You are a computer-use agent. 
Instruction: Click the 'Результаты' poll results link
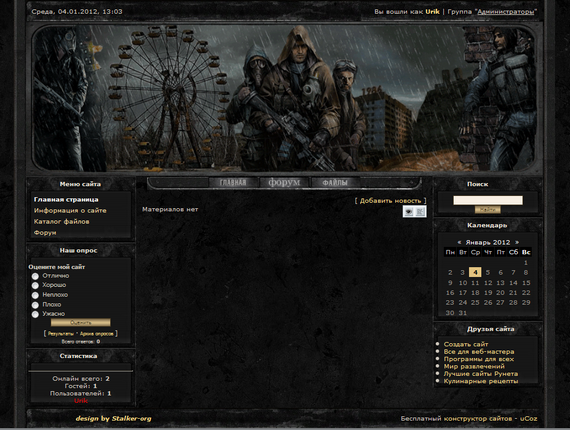(61, 333)
